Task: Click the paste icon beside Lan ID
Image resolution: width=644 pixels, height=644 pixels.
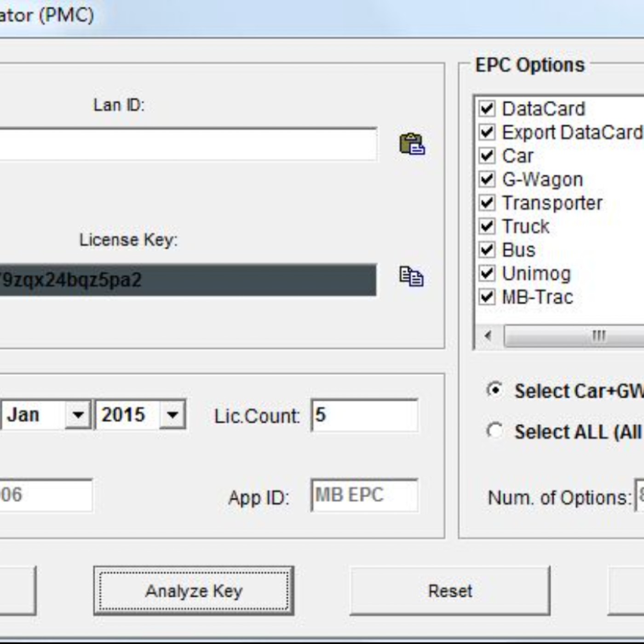Action: point(412,144)
